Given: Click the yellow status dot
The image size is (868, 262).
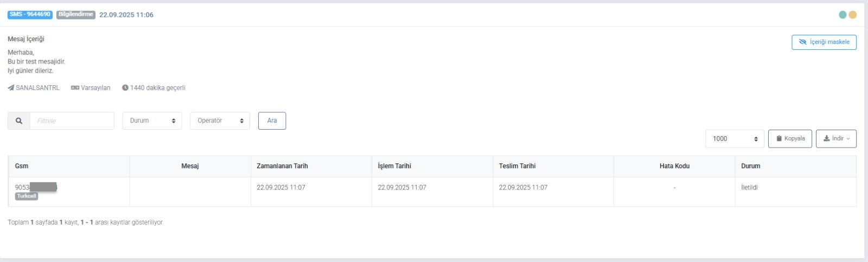Looking at the screenshot, I should click(852, 15).
